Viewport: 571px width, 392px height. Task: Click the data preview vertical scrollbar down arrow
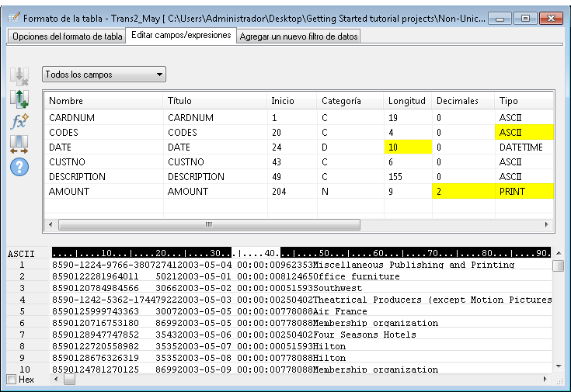[x=558, y=366]
